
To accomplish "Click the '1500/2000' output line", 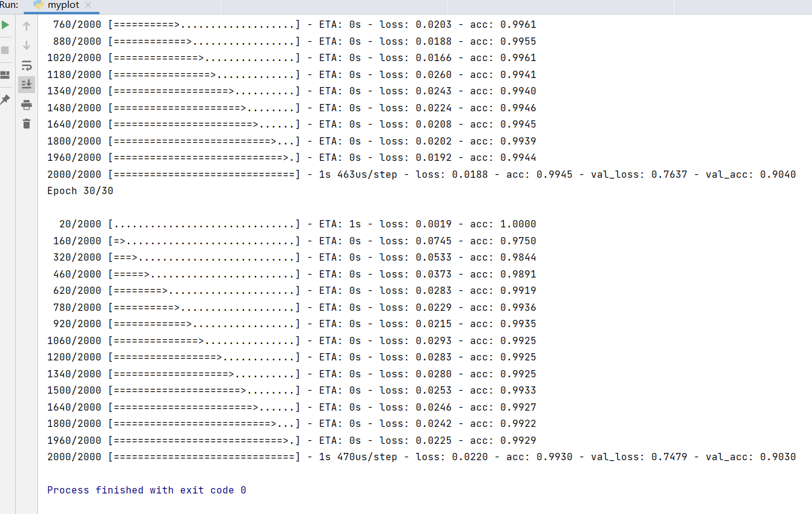I will pos(292,391).
